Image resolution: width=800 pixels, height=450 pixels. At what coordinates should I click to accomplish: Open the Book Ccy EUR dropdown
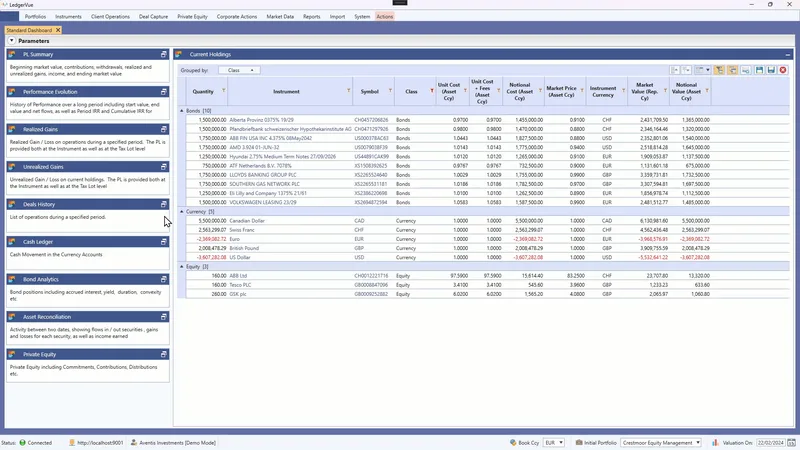coord(554,443)
